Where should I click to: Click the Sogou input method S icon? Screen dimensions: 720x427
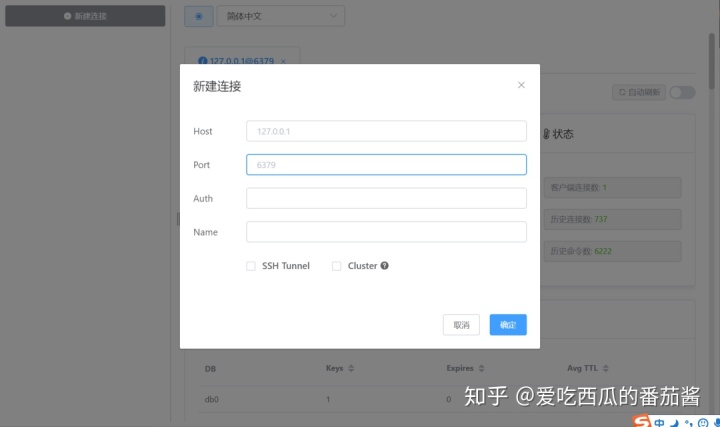641,421
